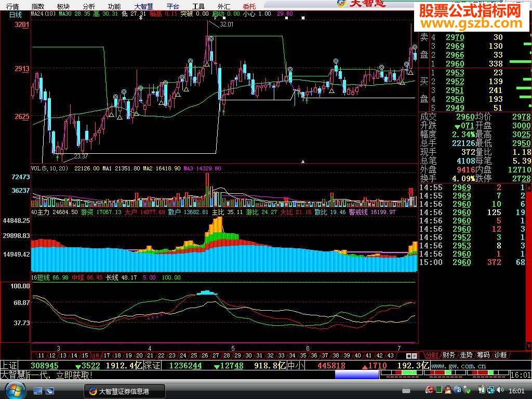Open the 行情 menu

(x=12, y=6)
